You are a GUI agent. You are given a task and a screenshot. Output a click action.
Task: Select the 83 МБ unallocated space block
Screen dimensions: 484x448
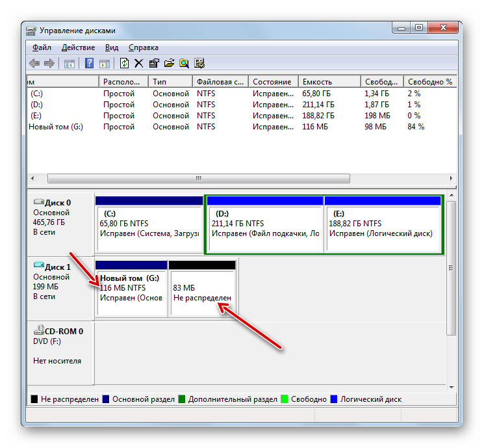(202, 289)
